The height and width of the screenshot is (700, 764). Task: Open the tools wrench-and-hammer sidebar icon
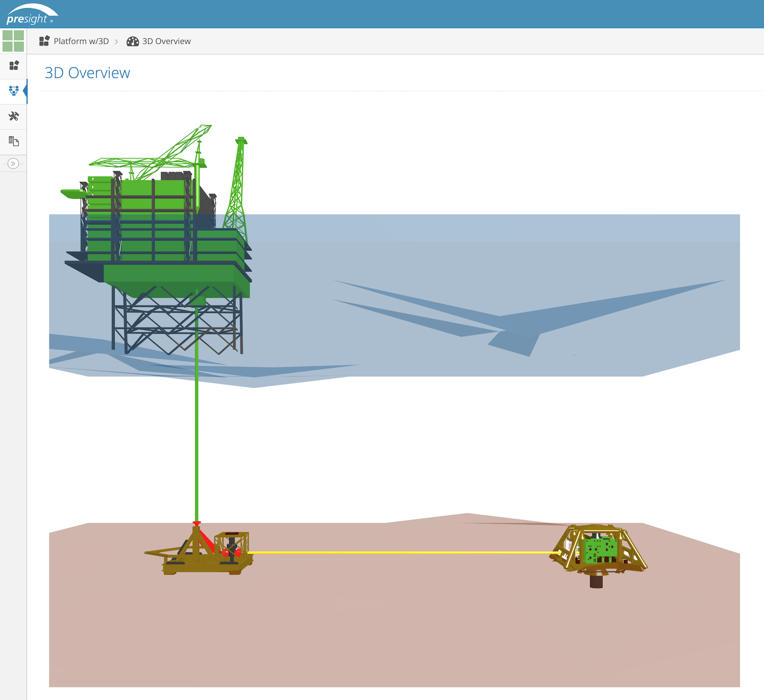point(14,116)
